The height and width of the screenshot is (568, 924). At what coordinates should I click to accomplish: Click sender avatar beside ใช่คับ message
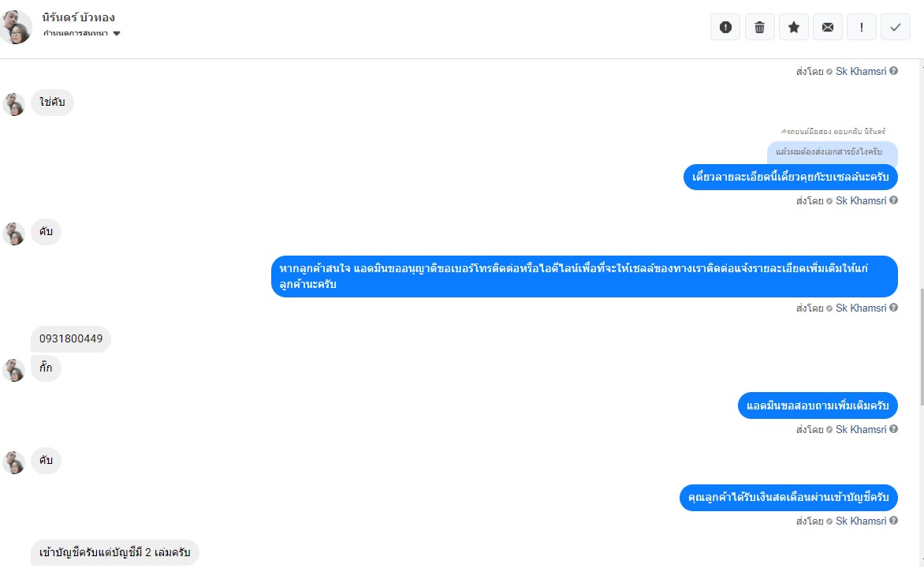13,104
